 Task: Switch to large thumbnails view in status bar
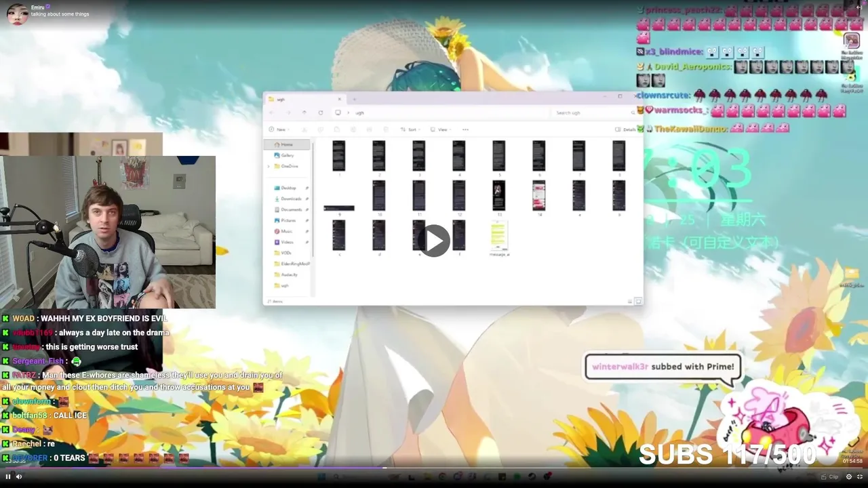coord(638,301)
